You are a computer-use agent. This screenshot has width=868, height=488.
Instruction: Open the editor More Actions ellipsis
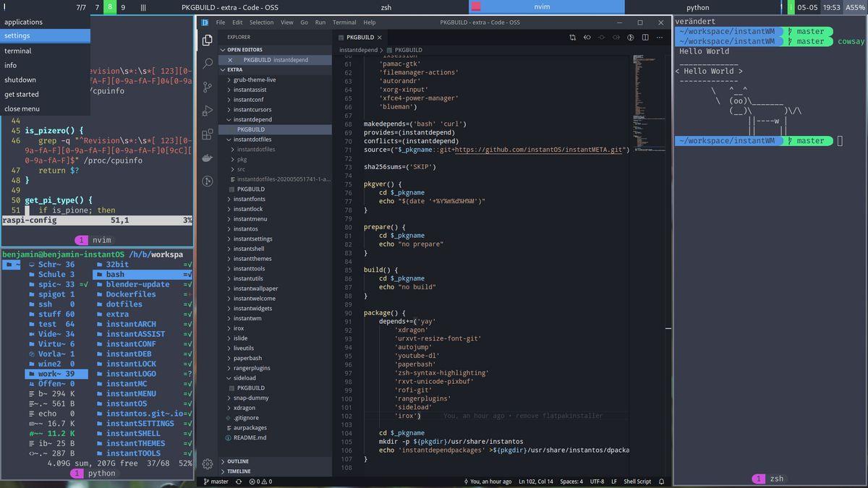tap(660, 37)
